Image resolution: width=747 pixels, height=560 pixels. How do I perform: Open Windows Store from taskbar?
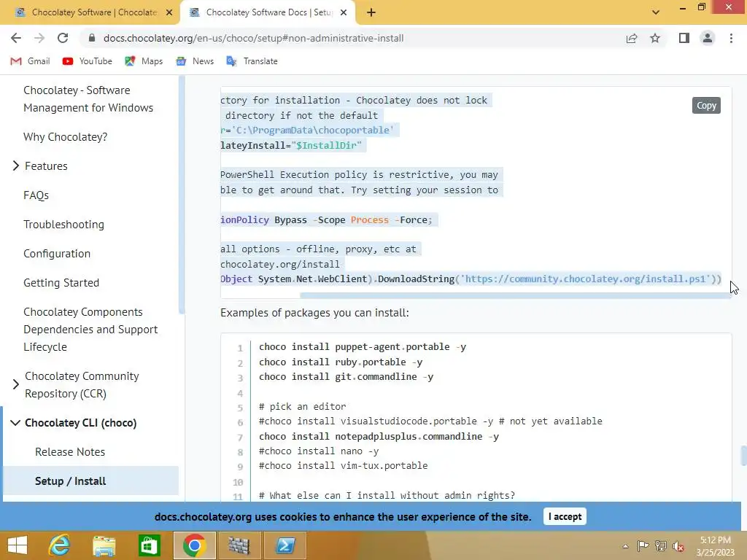point(149,545)
